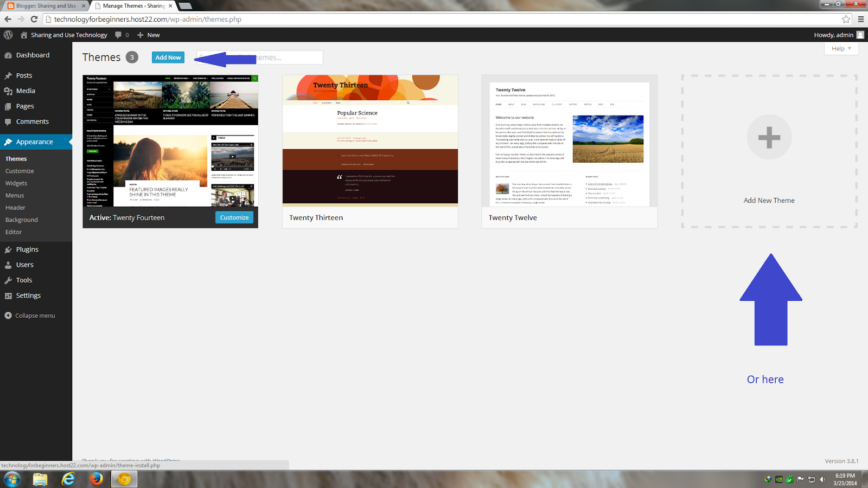Click the Add New Theme placeholder card
Viewport: 868px width, 488px height.
coord(769,151)
